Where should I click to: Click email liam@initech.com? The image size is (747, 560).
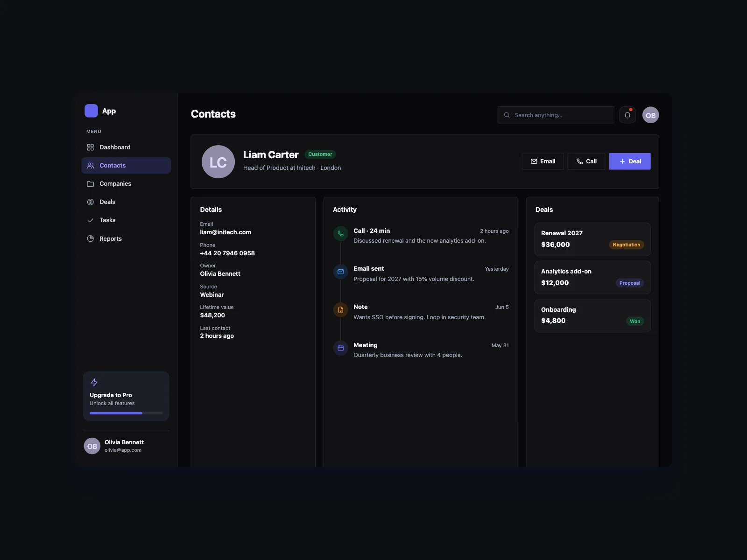(226, 232)
